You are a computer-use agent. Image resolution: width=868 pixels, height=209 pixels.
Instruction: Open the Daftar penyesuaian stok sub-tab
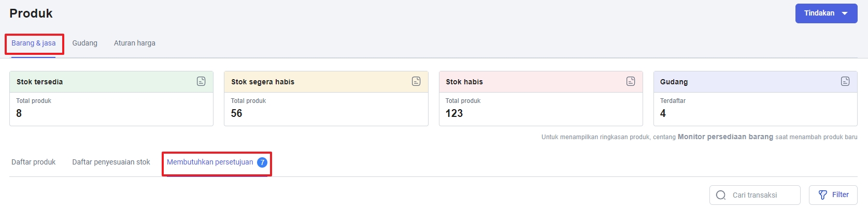tap(111, 162)
